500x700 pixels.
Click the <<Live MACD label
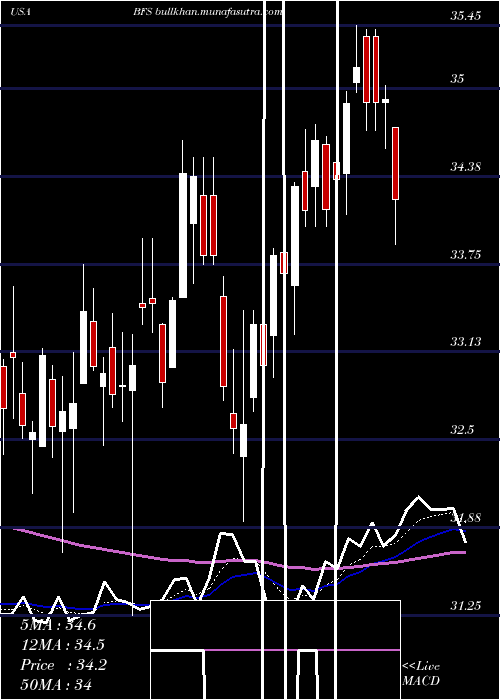coord(421,673)
